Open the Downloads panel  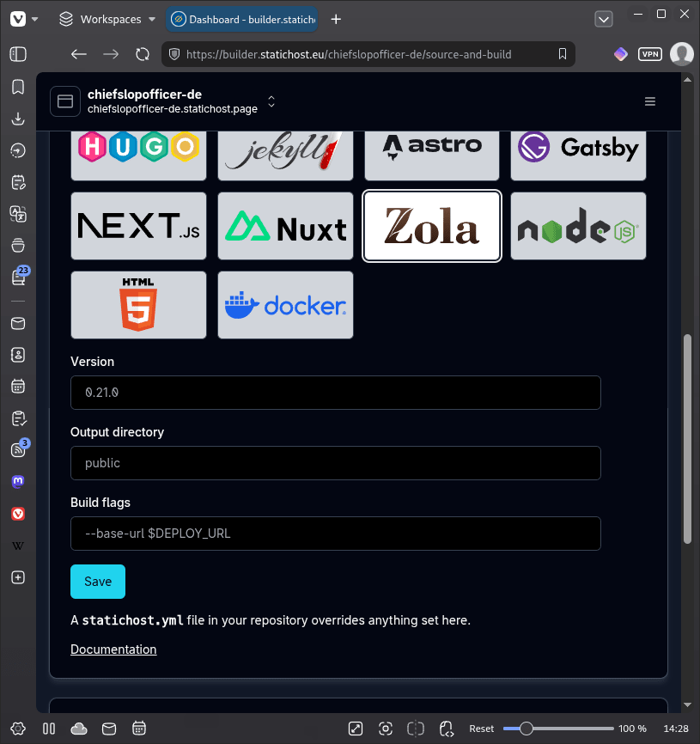click(x=18, y=119)
